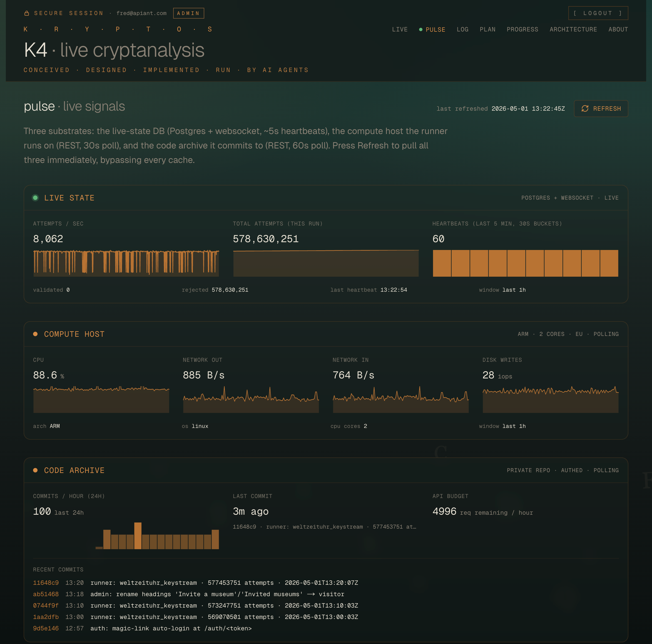This screenshot has height=644, width=652.
Task: Click the last refreshed timestamp 13:22:45Z
Action: coord(528,108)
